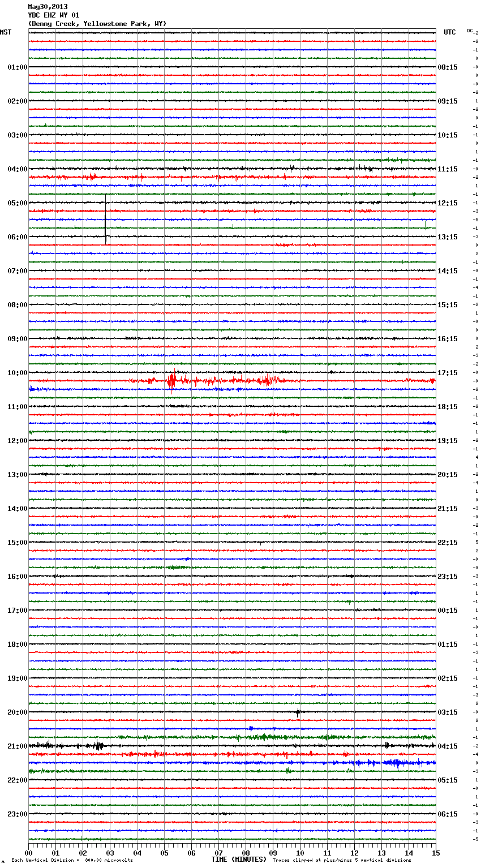Select the 17:00 MST time label
Screen dimensions: 481x868
click(x=18, y=611)
